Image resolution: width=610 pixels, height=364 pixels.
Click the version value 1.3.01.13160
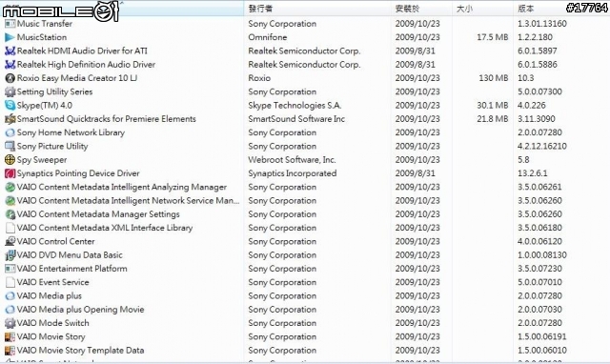(x=542, y=24)
